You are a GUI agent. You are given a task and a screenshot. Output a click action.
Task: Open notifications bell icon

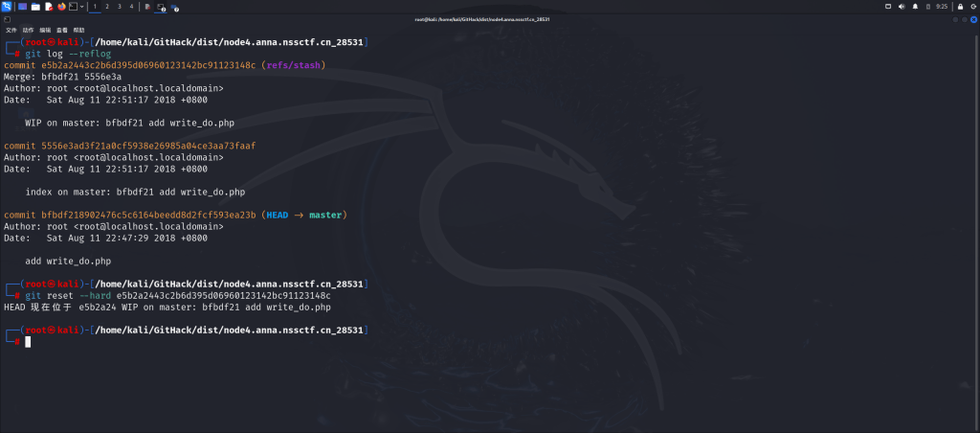pyautogui.click(x=915, y=7)
